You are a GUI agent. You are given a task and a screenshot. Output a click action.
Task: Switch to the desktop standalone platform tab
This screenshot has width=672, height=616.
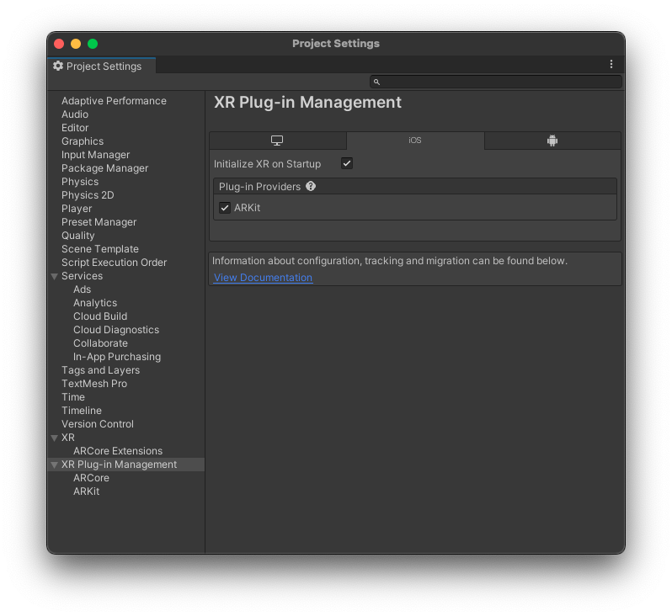(x=277, y=141)
